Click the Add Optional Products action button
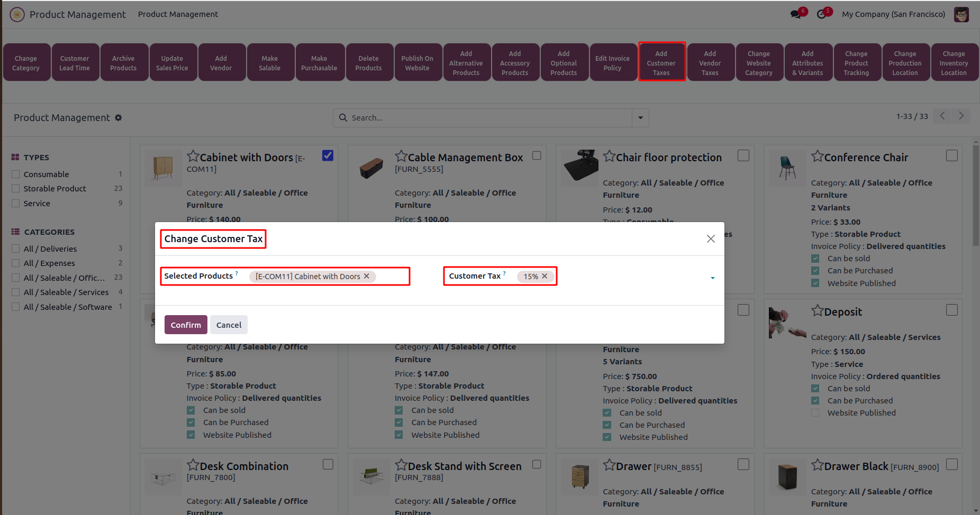980x515 pixels. (564, 63)
